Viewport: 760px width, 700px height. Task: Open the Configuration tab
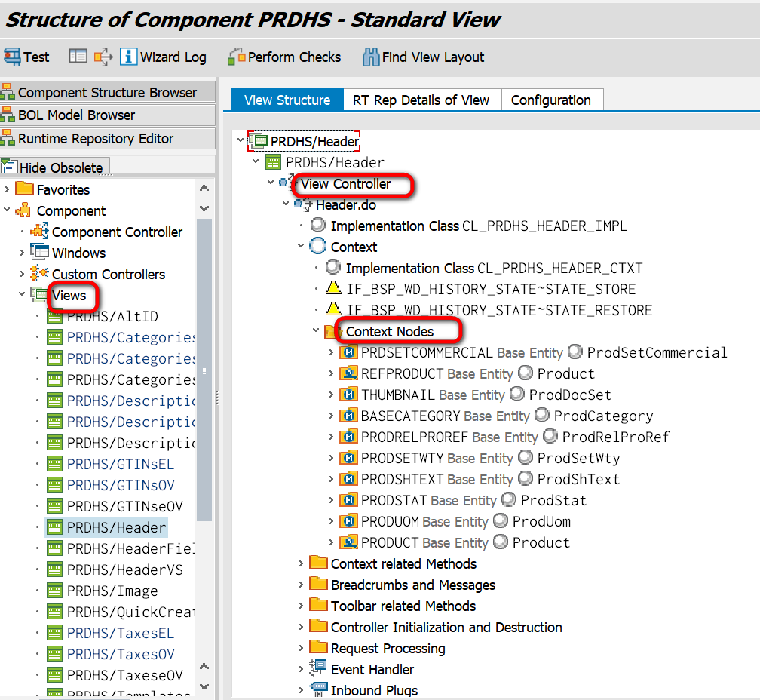pyautogui.click(x=552, y=100)
